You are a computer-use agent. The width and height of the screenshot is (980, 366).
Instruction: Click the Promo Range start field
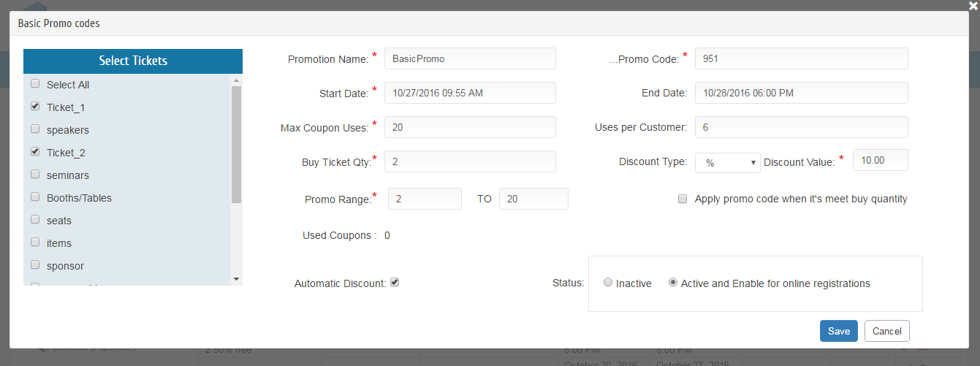(x=425, y=199)
